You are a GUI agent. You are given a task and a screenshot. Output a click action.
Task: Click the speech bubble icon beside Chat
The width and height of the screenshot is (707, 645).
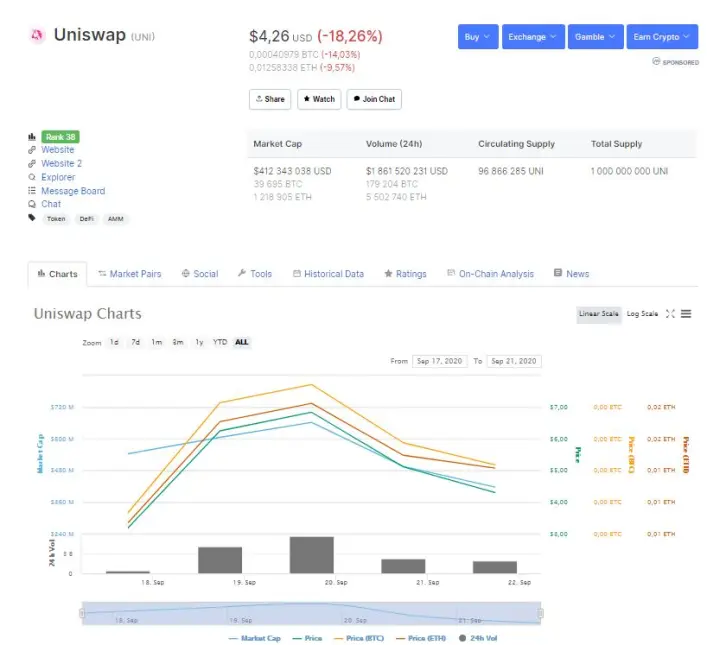click(32, 204)
